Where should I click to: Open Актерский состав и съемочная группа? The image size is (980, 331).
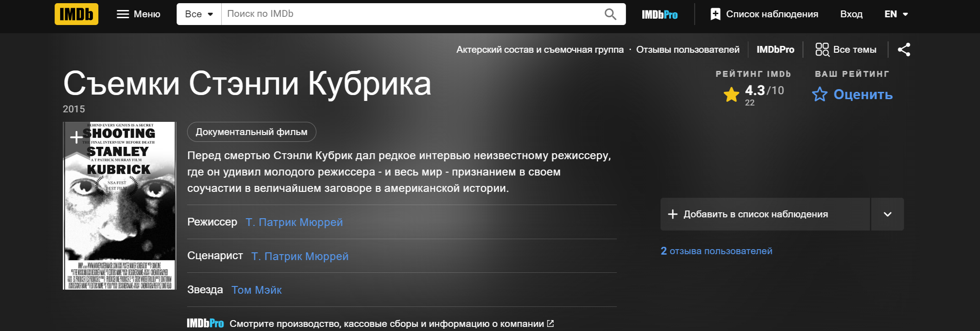click(540, 50)
